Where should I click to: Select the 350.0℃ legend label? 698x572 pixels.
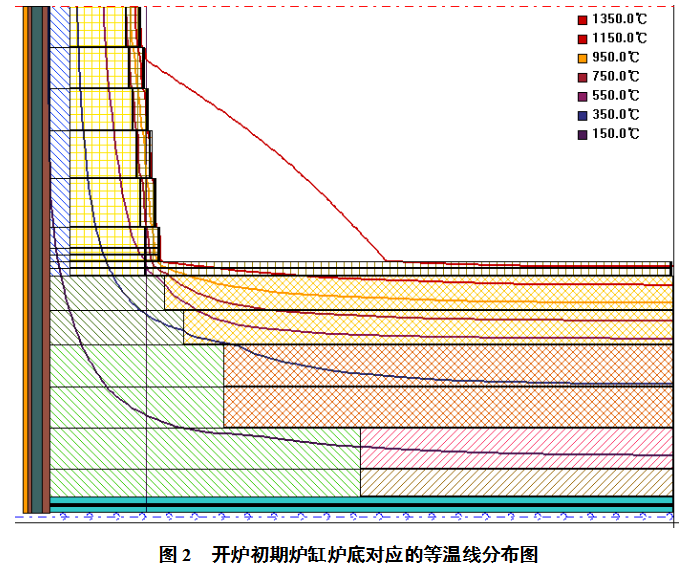click(x=616, y=115)
